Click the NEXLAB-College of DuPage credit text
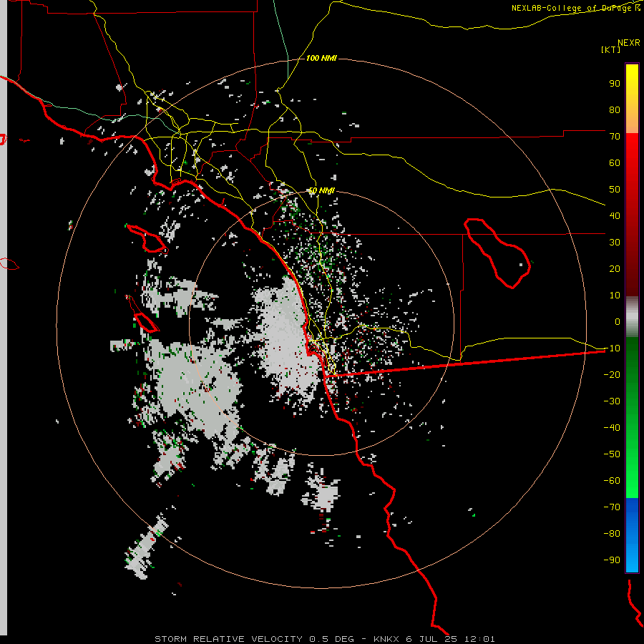 click(576, 8)
